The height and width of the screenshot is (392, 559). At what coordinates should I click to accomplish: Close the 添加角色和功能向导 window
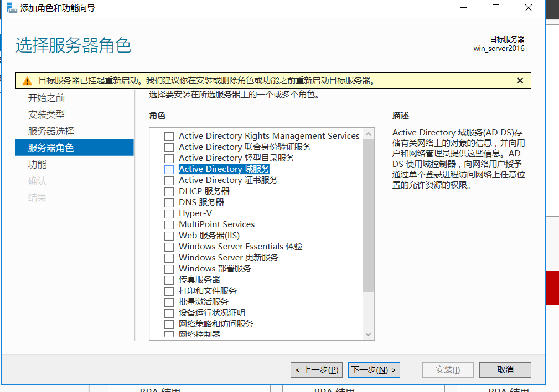click(x=529, y=8)
